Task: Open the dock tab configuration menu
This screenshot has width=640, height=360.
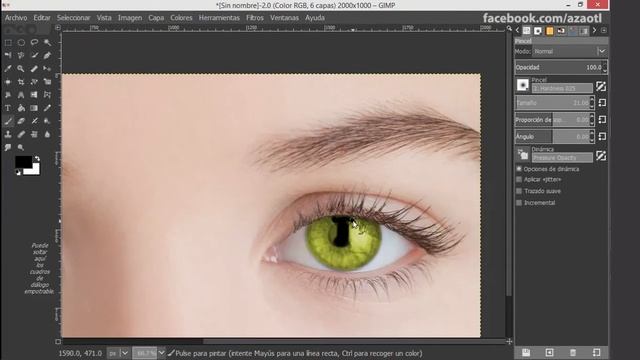Action: [x=604, y=30]
